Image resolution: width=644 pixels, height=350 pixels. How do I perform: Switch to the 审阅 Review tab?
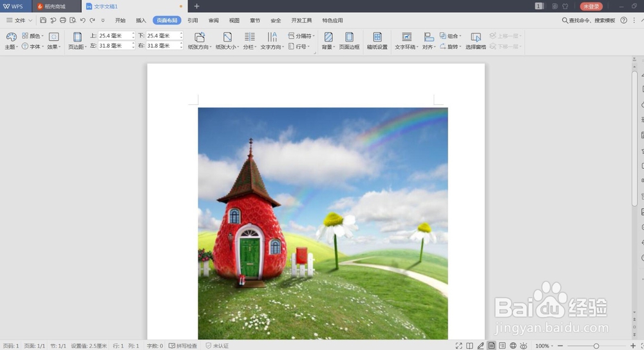pyautogui.click(x=214, y=20)
